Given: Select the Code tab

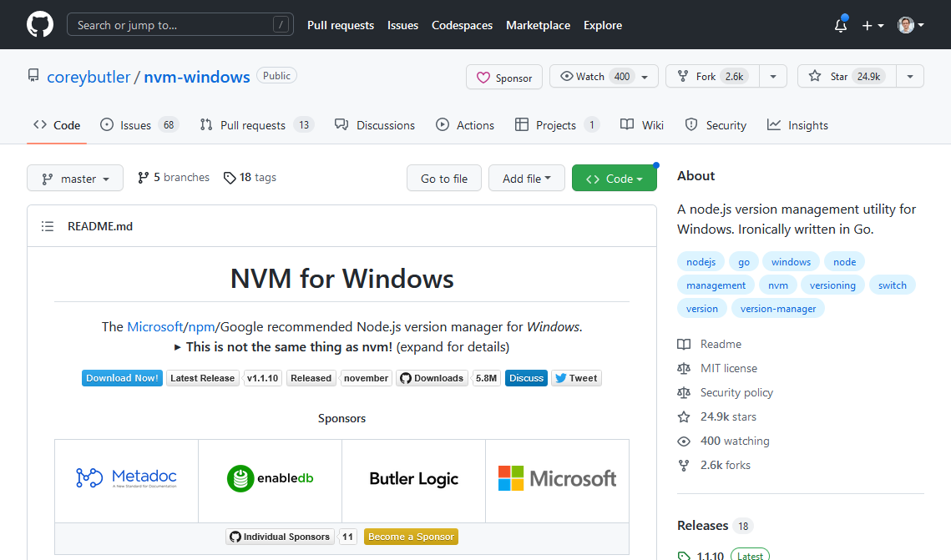Looking at the screenshot, I should [57, 125].
